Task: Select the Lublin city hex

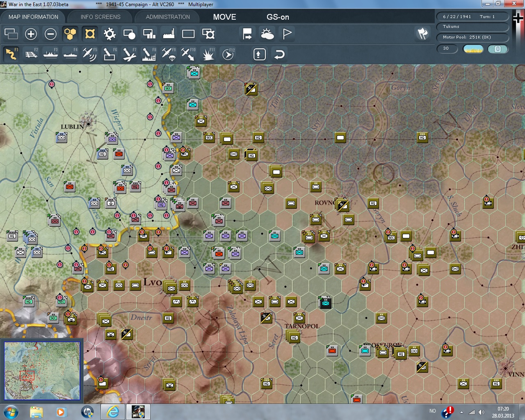Action: click(x=88, y=124)
